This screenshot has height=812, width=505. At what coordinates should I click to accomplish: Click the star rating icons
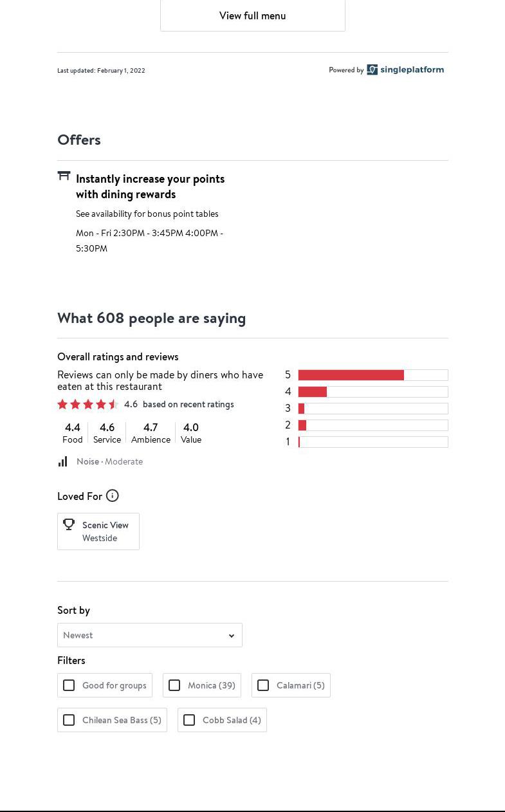(x=87, y=404)
